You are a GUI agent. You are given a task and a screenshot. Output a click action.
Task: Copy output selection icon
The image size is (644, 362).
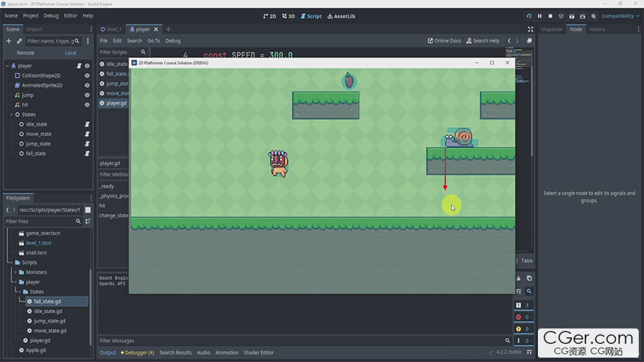[x=529, y=279]
